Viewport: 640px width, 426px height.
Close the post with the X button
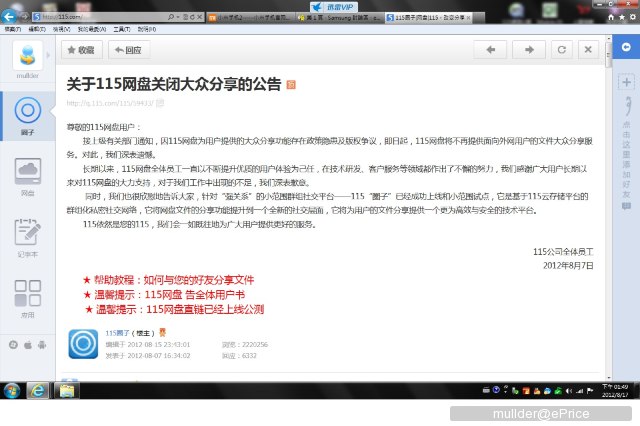588,49
